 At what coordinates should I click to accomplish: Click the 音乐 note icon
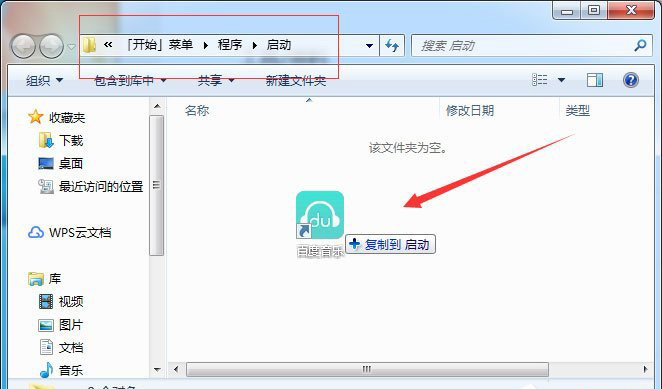point(46,370)
